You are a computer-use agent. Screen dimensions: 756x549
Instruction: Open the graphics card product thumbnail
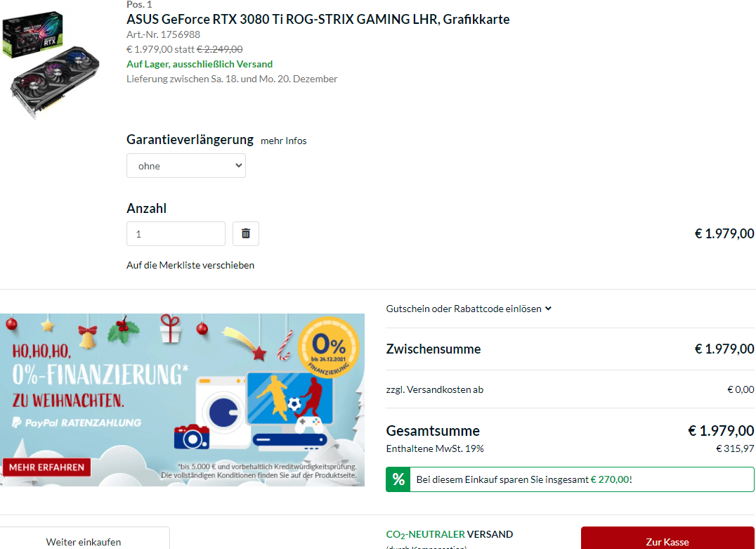51,65
